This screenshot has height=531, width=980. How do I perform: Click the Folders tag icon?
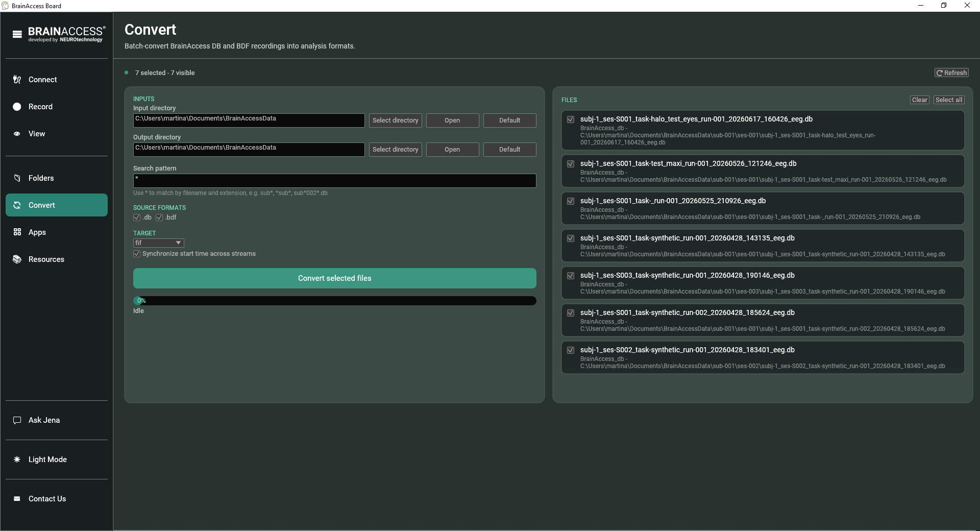click(17, 178)
